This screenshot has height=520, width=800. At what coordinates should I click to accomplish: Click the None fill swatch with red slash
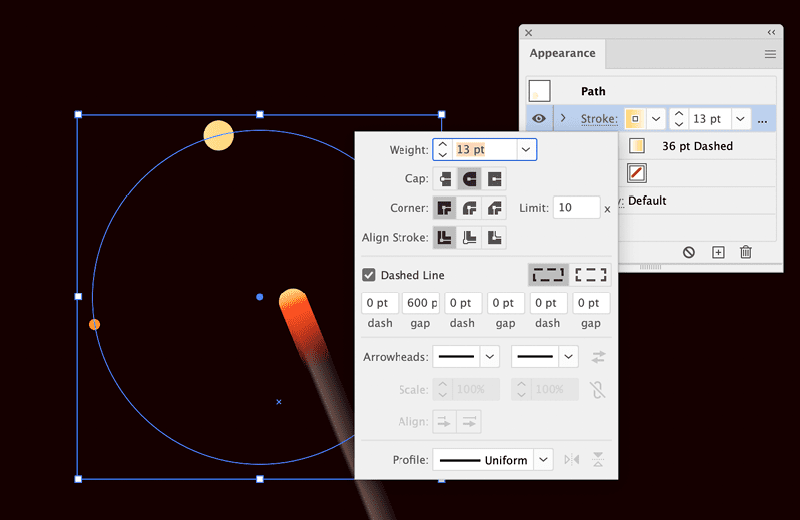(636, 173)
